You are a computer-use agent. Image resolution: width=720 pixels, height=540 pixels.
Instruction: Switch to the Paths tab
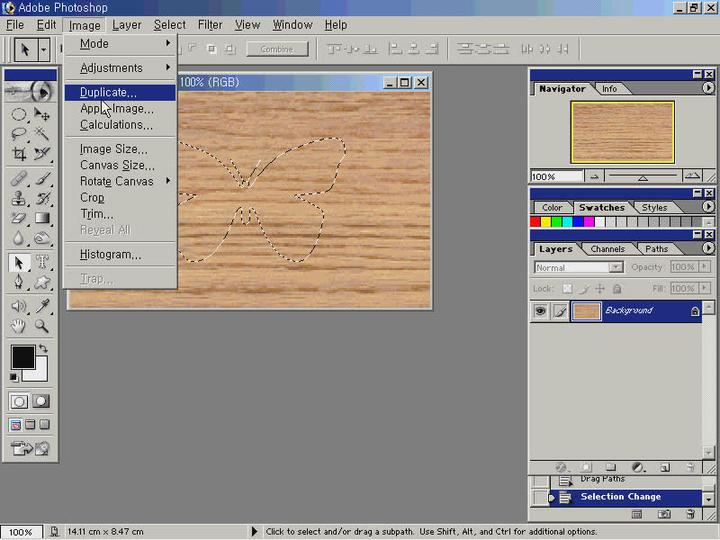(657, 249)
